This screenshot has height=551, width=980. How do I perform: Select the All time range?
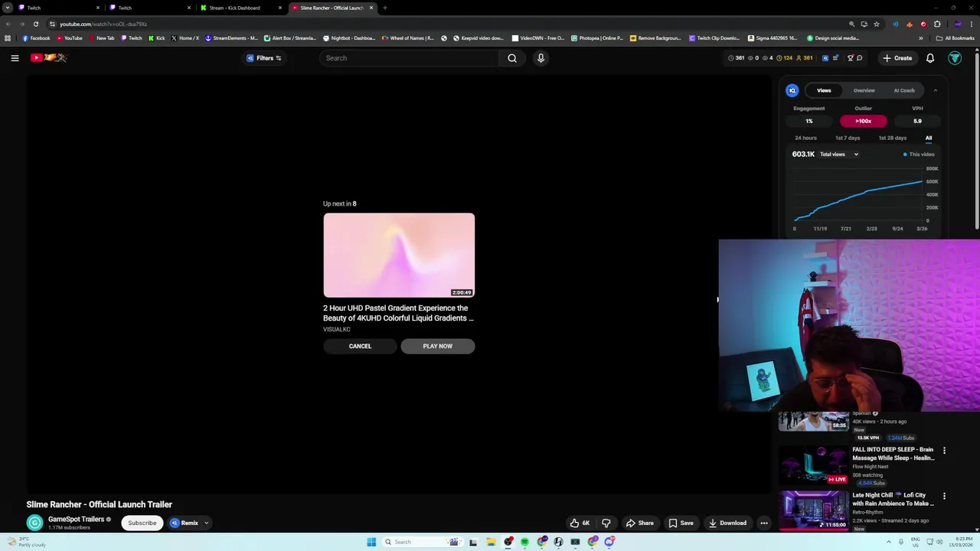point(929,138)
